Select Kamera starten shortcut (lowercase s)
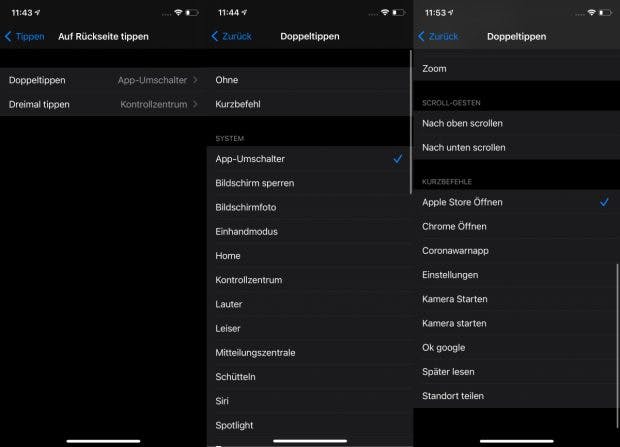 (516, 323)
